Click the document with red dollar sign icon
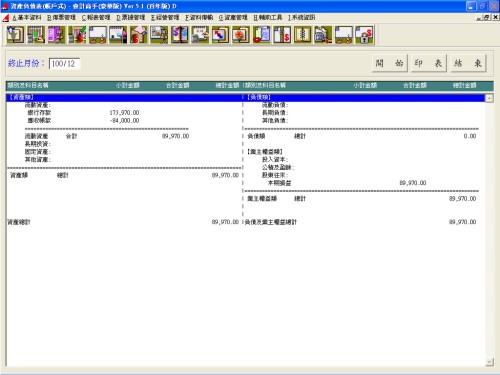The width and height of the screenshot is (500, 375). pos(282,35)
